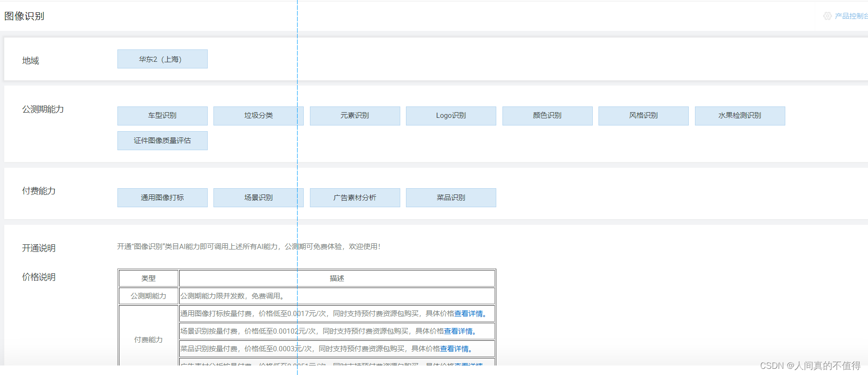Click the 价格说明 label

click(x=39, y=277)
